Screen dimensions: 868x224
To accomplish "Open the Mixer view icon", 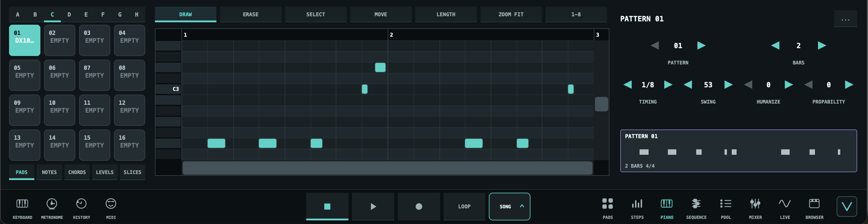I will pos(755,204).
